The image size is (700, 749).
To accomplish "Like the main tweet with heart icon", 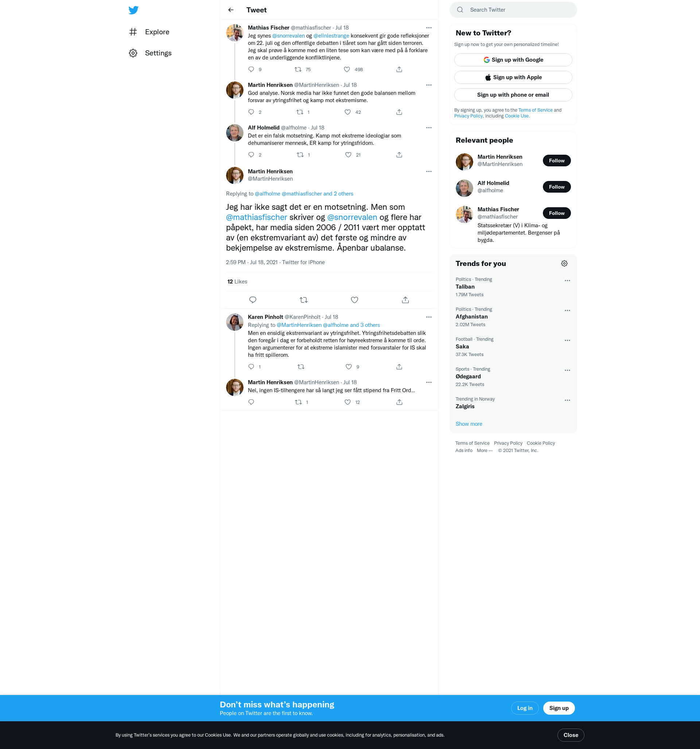I will click(x=354, y=300).
